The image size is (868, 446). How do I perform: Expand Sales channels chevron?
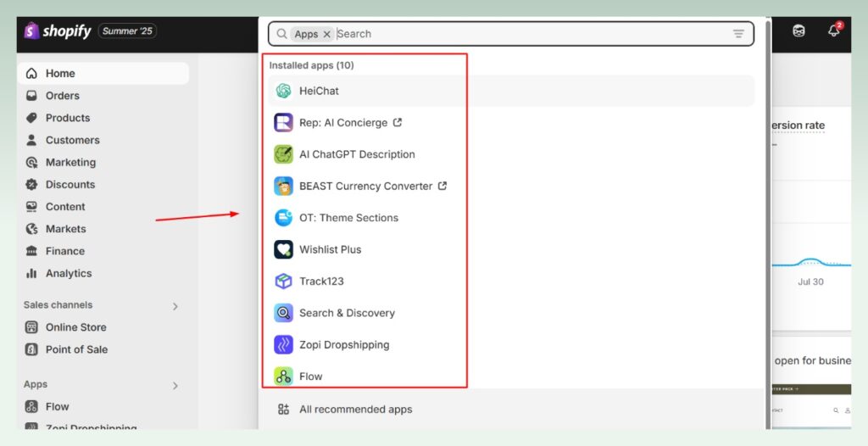point(175,306)
